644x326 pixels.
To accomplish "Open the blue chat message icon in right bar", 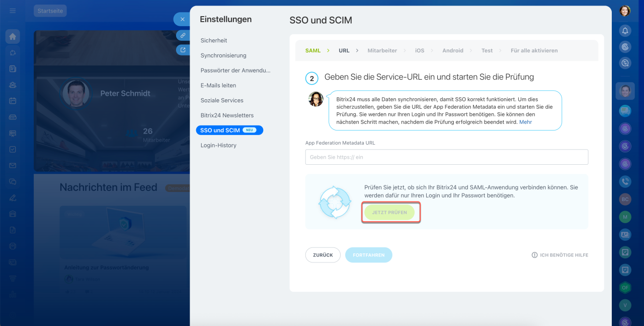I will coord(625,110).
